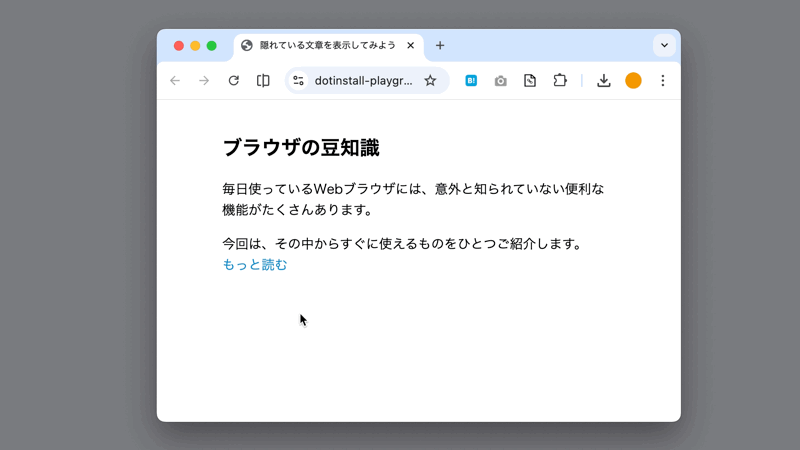Screen dimensions: 800x450
Task: Select the 隠れている文章を表示してみよう tab
Action: [329, 47]
